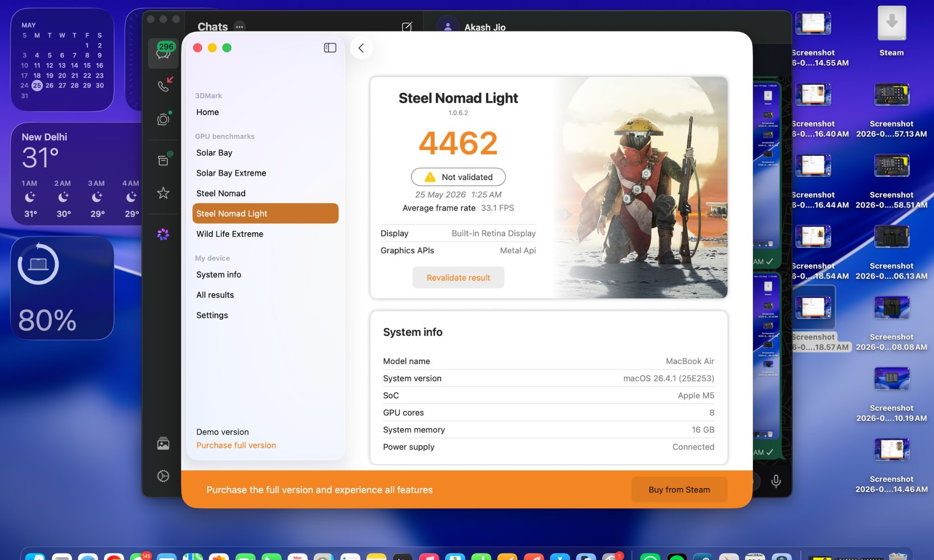
Task: Select Screenshot 2026-0....06.13 AM thumbnail
Action: tap(892, 237)
